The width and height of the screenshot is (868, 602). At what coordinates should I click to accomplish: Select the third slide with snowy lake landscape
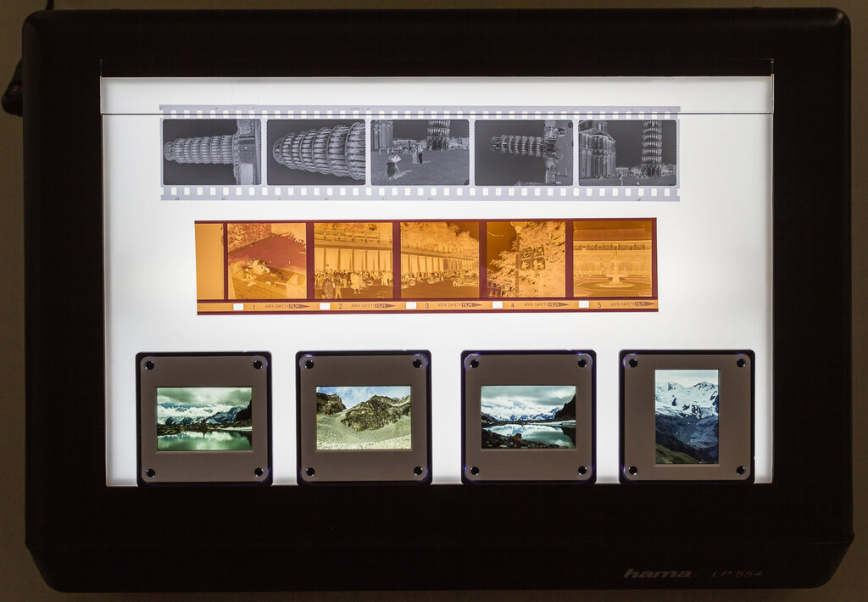528,417
